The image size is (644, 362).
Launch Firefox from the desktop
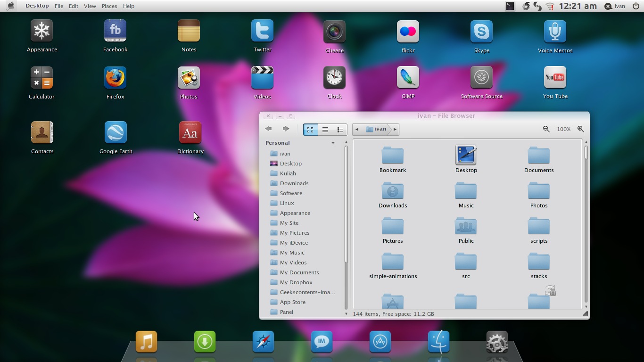click(115, 78)
